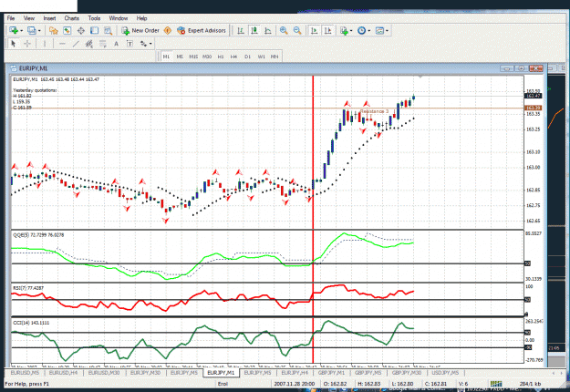Click the Profiles toolbar icon
Screen dimensions: 570x392
coord(32,30)
